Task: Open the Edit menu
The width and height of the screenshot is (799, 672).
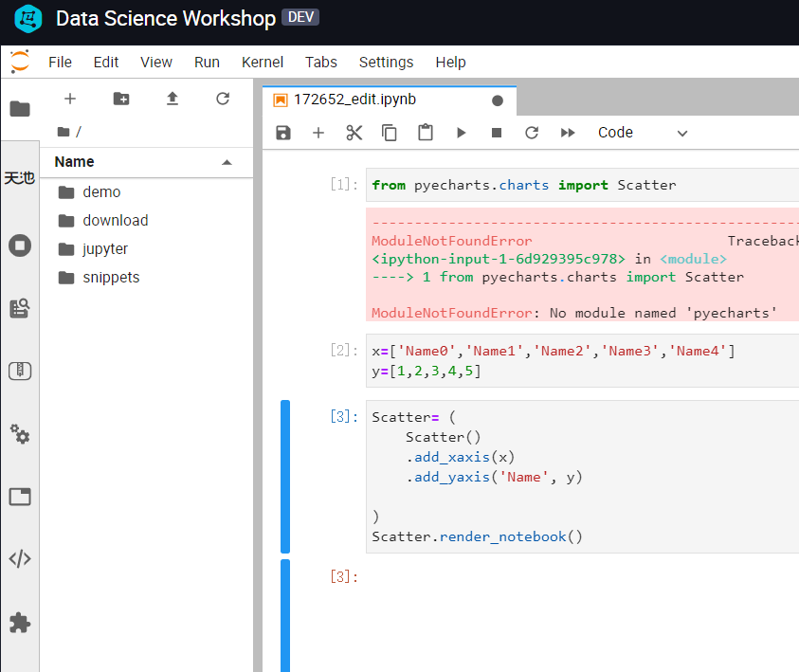Action: 106,63
